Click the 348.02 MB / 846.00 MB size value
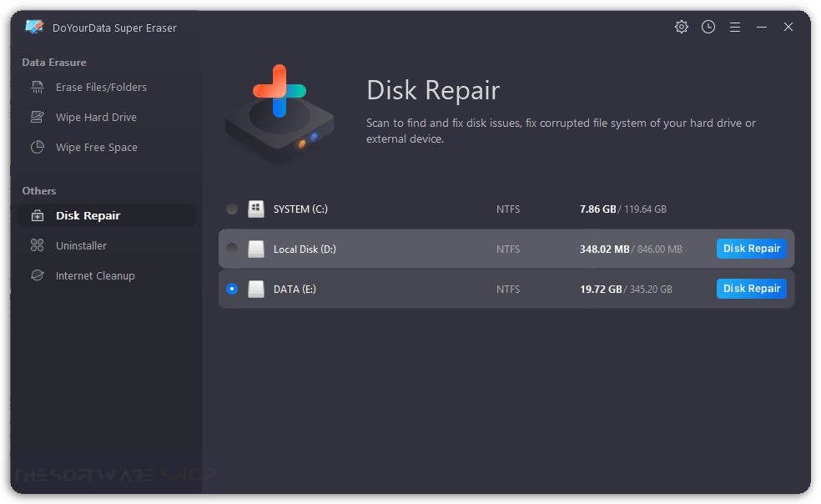The width and height of the screenshot is (821, 504). click(x=631, y=249)
